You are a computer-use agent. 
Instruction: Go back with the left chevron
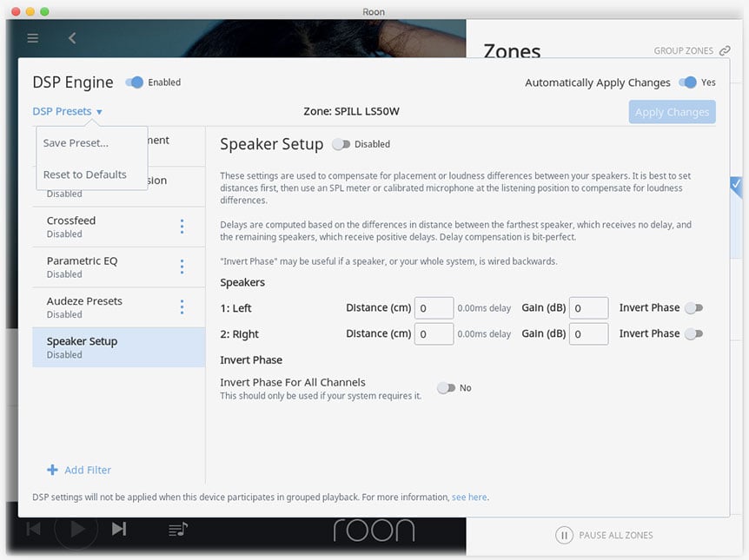point(72,37)
